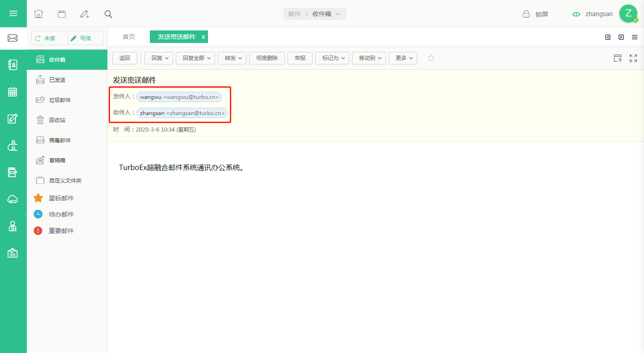Open the calendar icon in the sidebar
Screen dimensions: 644x353
tap(13, 92)
